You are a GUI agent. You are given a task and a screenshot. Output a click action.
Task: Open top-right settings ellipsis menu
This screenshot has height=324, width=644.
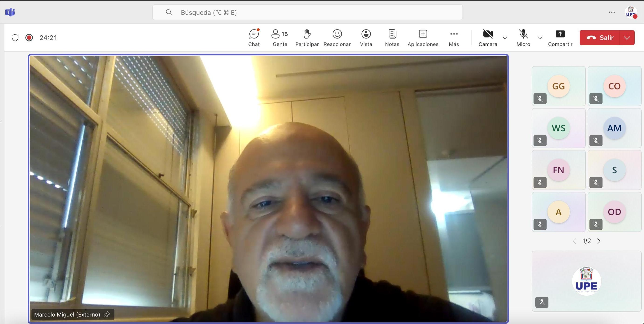point(612,12)
